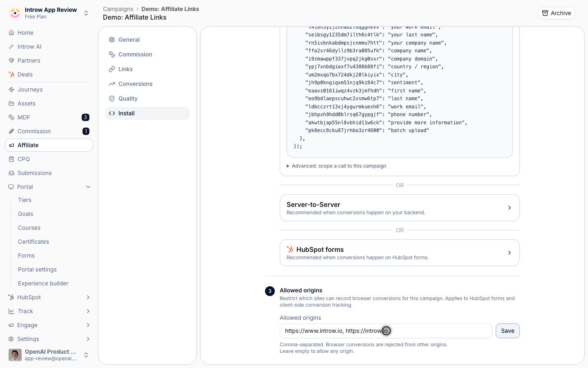Expand Advanced: scope a call disclosure
The width and height of the screenshot is (588, 368).
[x=336, y=166]
